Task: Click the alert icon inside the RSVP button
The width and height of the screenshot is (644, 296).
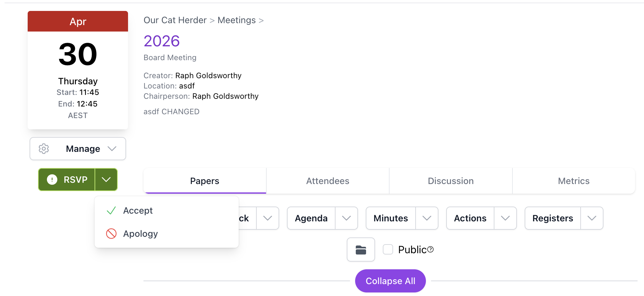Action: click(x=51, y=180)
